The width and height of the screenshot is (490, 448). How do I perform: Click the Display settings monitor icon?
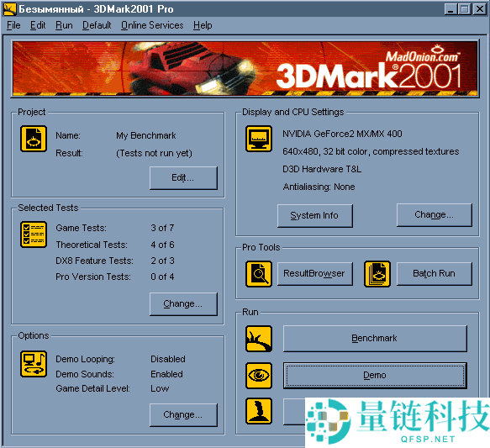(x=258, y=139)
